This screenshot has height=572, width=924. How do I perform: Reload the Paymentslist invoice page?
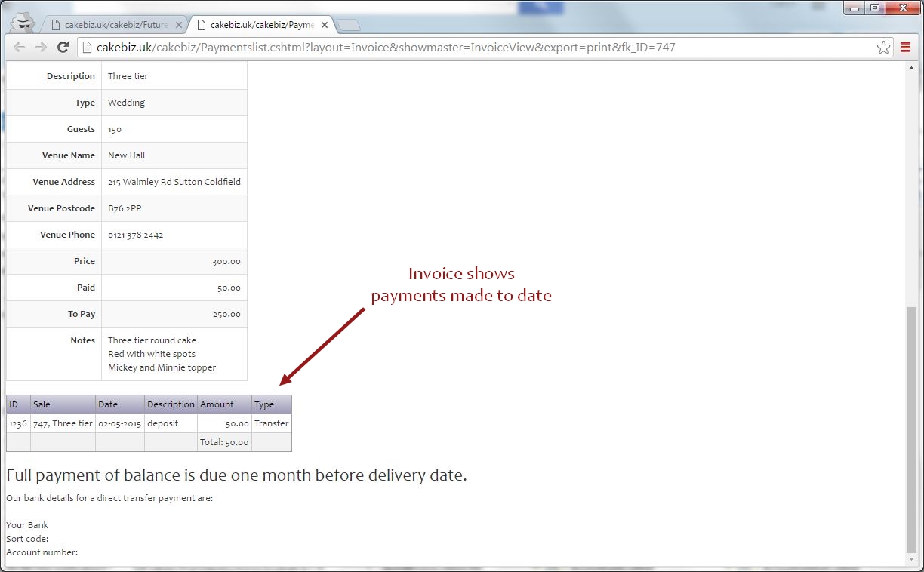coord(63,47)
